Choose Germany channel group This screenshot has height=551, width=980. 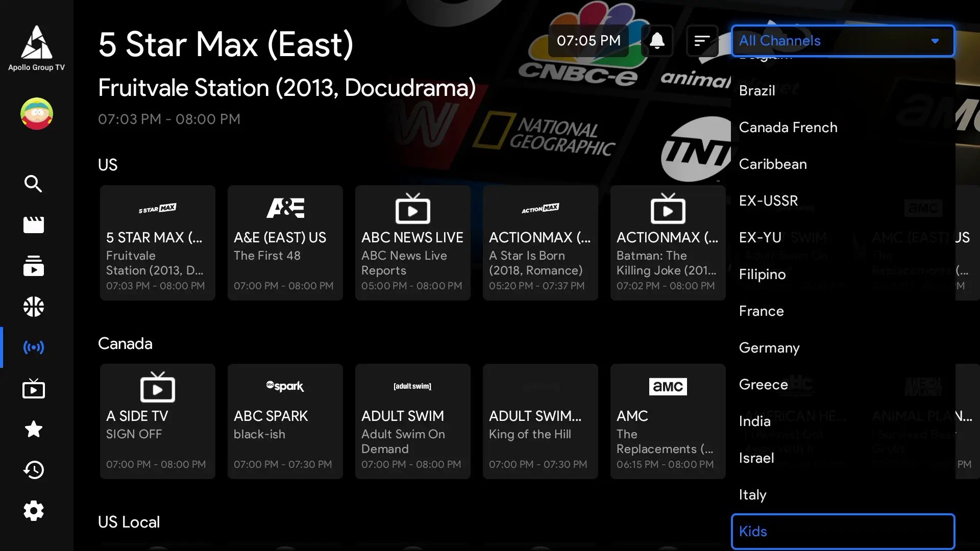click(x=843, y=347)
